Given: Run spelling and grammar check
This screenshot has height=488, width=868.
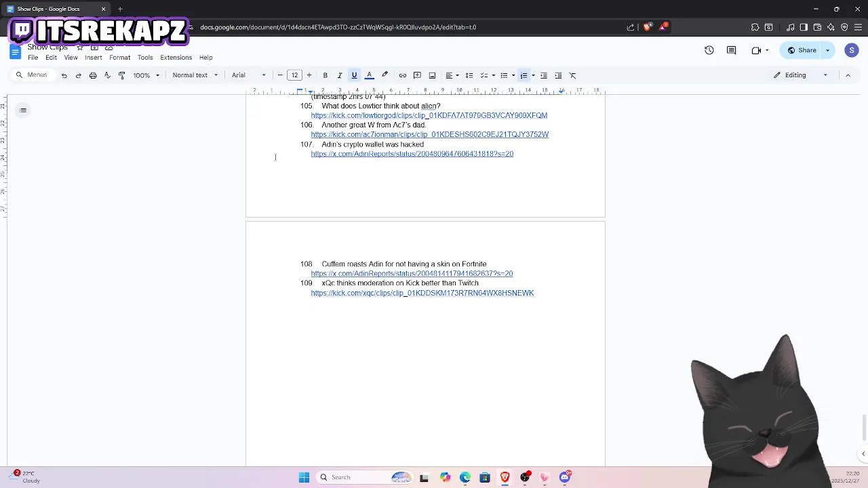Looking at the screenshot, I should coord(107,75).
